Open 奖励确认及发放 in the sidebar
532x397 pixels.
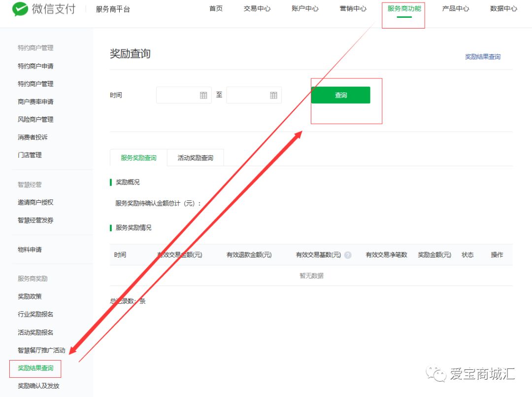pos(38,386)
